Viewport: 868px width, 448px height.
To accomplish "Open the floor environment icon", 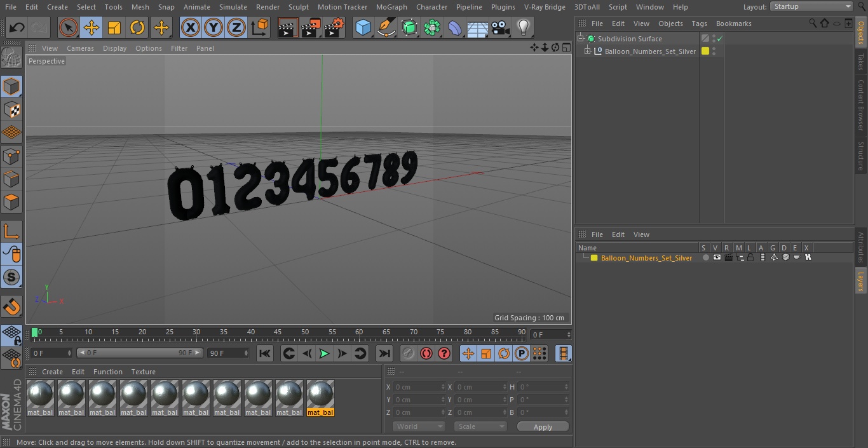I will (x=478, y=27).
